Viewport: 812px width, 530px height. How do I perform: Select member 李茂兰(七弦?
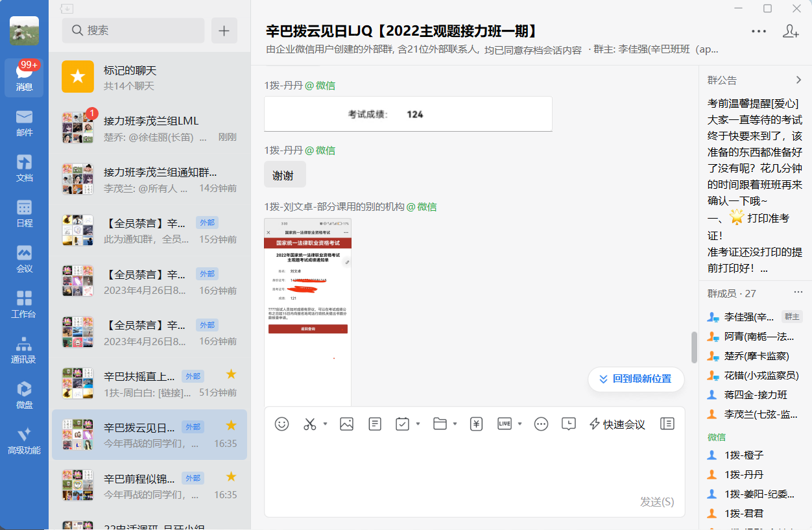tap(755, 414)
